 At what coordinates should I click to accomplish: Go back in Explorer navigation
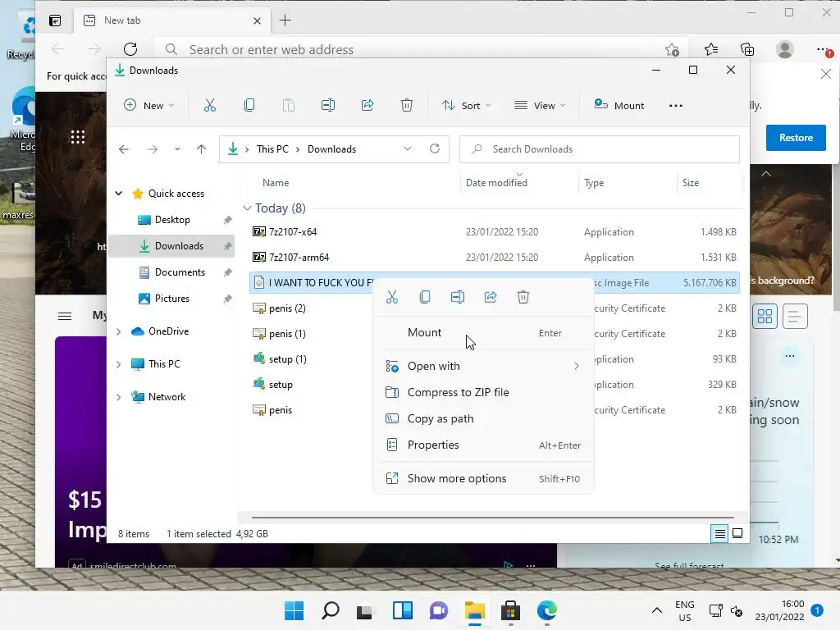(x=124, y=149)
